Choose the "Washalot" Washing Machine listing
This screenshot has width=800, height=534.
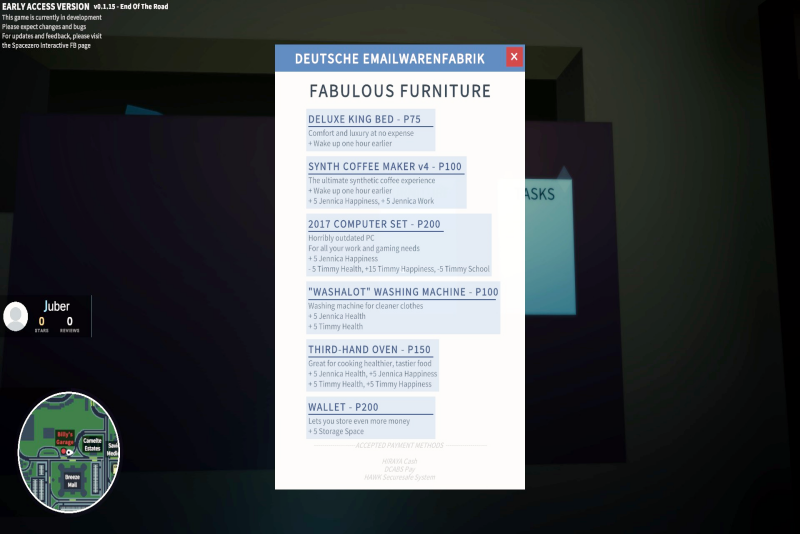click(x=402, y=292)
